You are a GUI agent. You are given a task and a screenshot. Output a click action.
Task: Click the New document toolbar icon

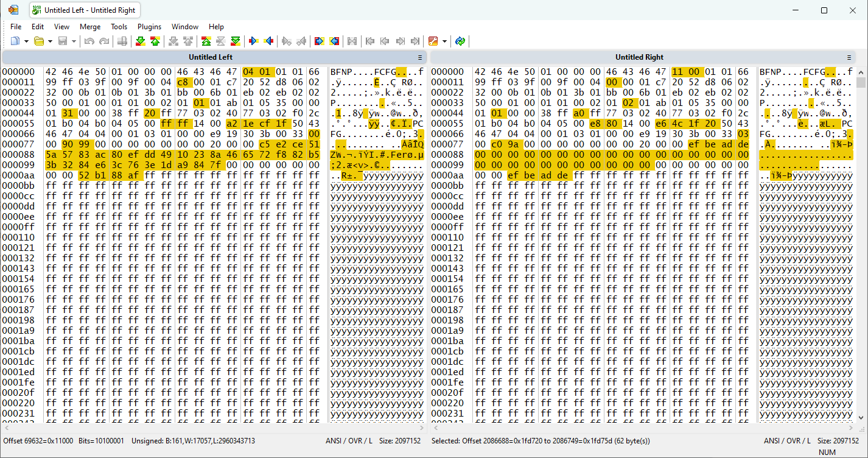15,41
